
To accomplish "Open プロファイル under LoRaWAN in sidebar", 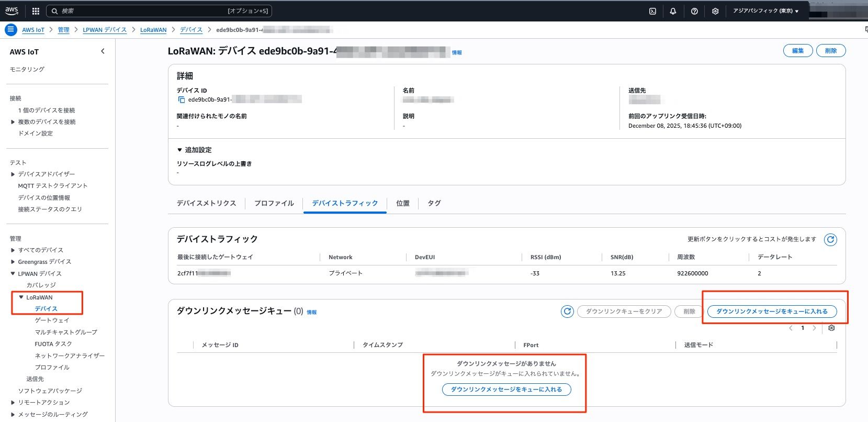I will pyautogui.click(x=52, y=368).
